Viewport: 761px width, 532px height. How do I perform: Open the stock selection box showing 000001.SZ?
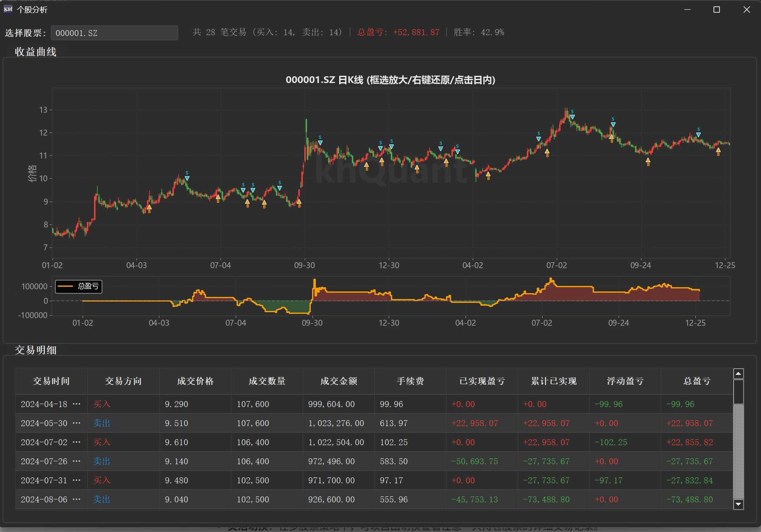tap(114, 33)
